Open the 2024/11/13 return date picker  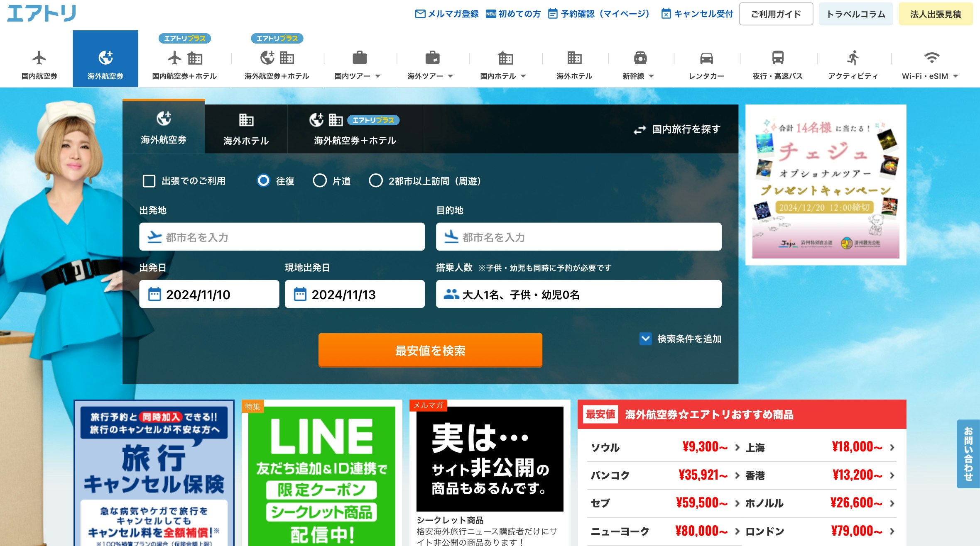pos(355,294)
